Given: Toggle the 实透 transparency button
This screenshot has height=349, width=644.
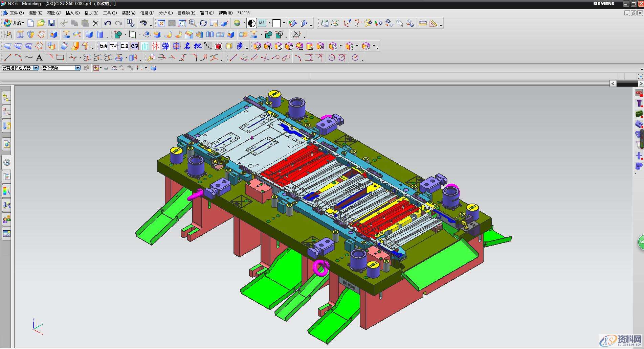Looking at the screenshot, I should [x=114, y=46].
